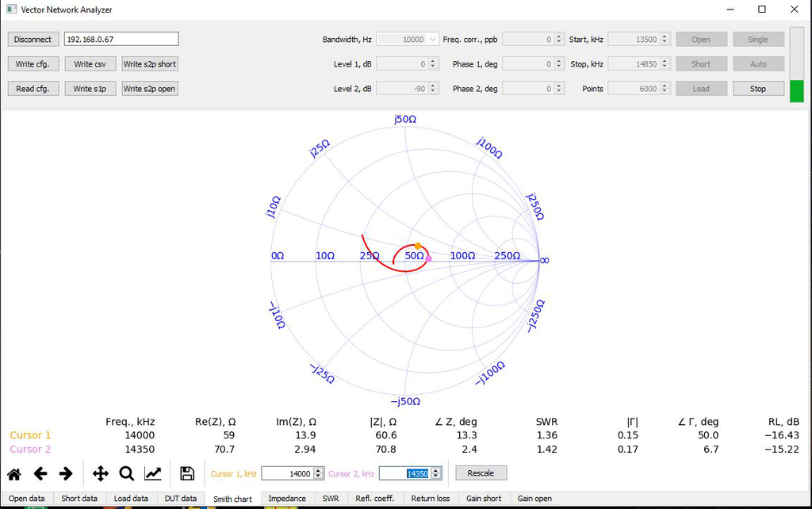Click the pink Cursor 2 marker on chart
Viewport: 812px width, 509px height.
pos(429,258)
